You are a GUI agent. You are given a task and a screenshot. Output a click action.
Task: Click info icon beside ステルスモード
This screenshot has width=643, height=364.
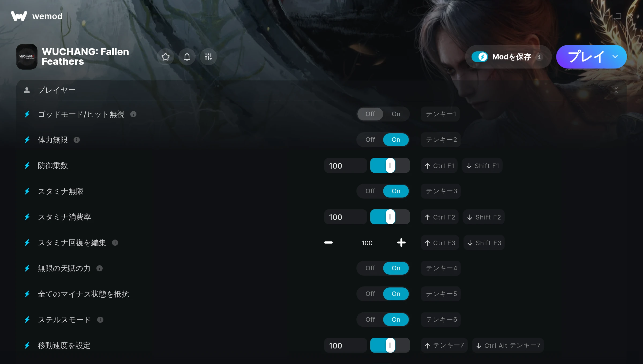100,320
